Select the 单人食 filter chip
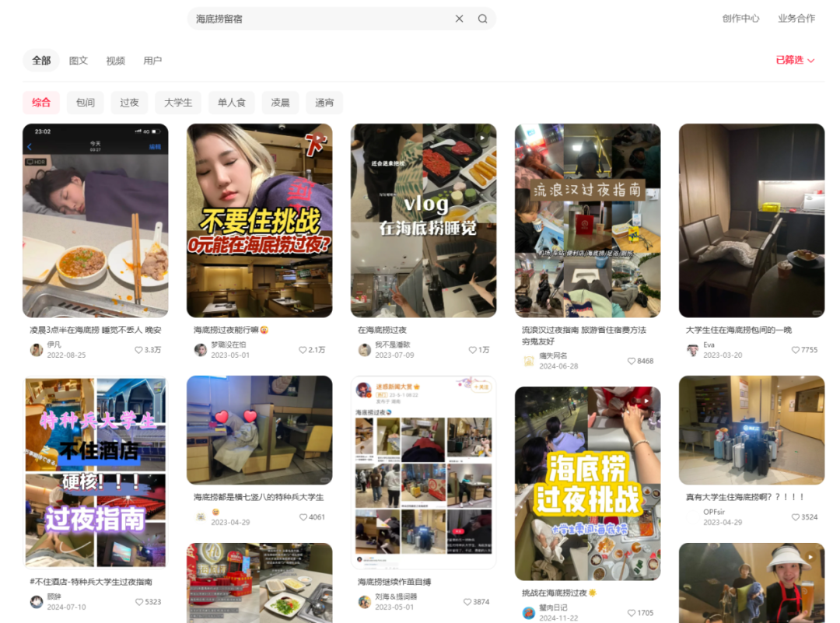This screenshot has height=623, width=840. [232, 103]
